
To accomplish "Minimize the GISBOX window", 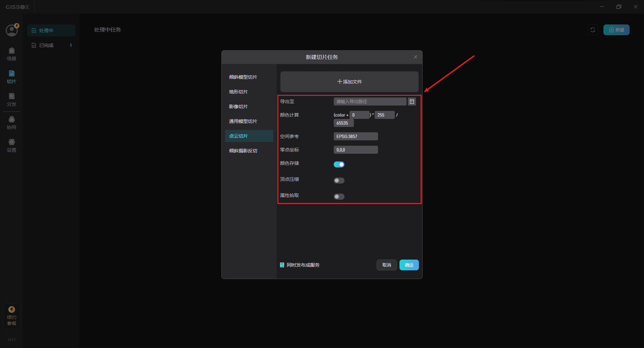I will point(602,7).
